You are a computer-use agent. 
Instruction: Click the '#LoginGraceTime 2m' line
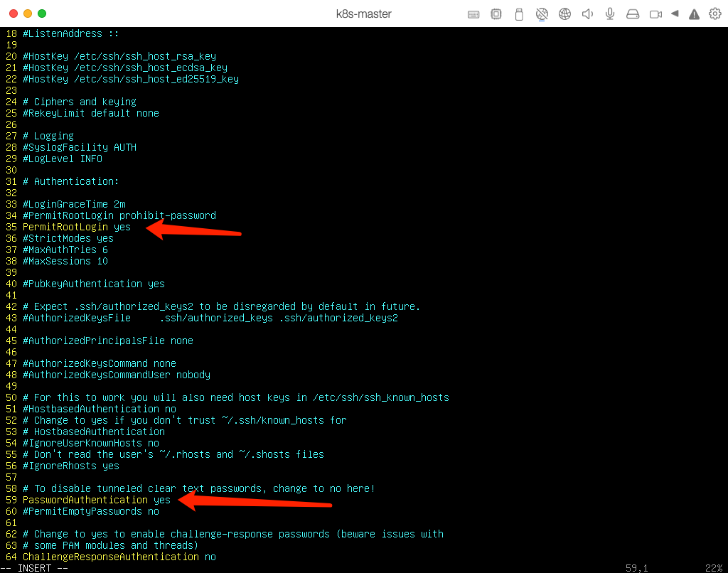coord(74,204)
